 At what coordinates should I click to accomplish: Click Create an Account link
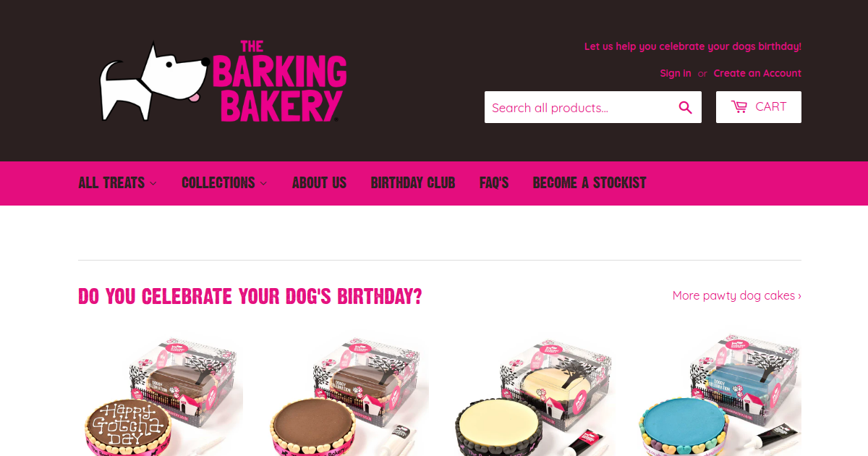click(757, 73)
